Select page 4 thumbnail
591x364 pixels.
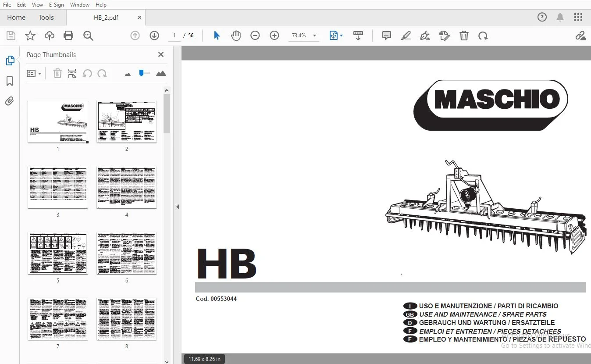click(x=127, y=187)
